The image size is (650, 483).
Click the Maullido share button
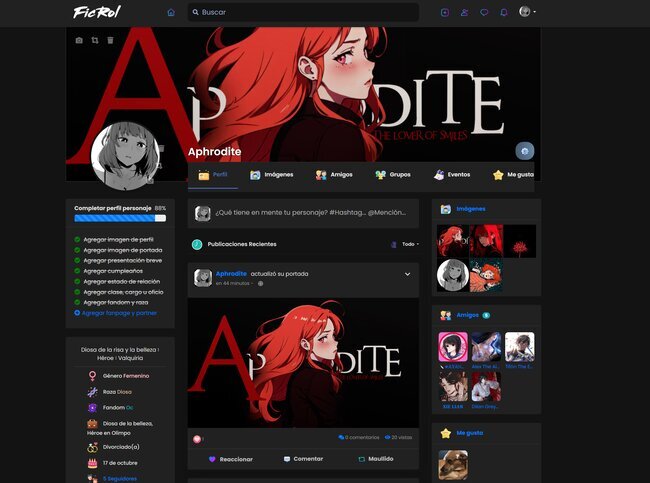click(x=376, y=459)
